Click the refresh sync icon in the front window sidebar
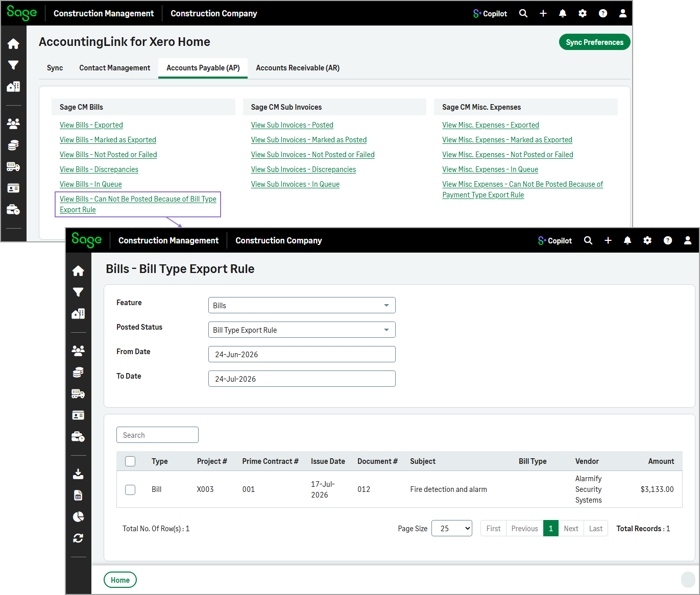The height and width of the screenshot is (595, 700). (x=78, y=538)
